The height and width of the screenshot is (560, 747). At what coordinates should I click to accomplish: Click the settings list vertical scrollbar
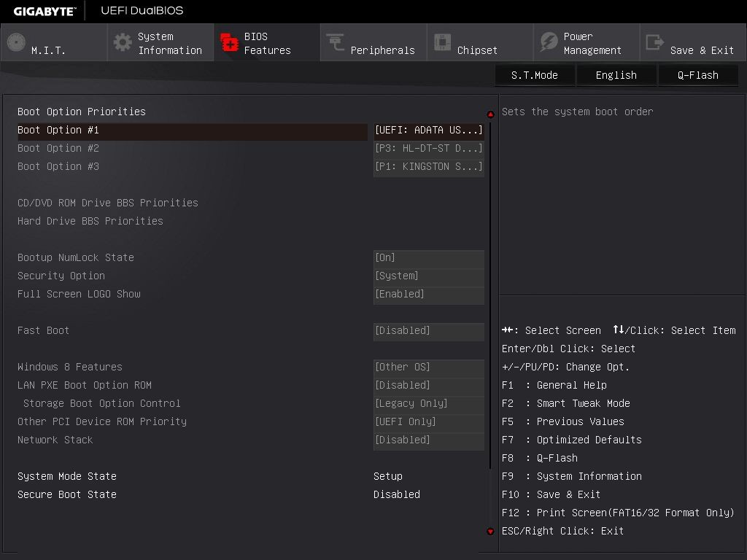tap(490, 292)
